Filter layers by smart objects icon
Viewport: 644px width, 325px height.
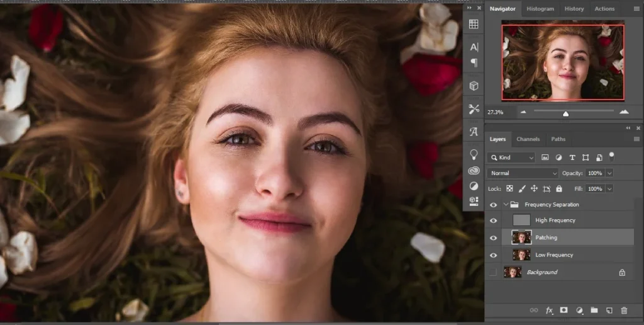click(599, 157)
